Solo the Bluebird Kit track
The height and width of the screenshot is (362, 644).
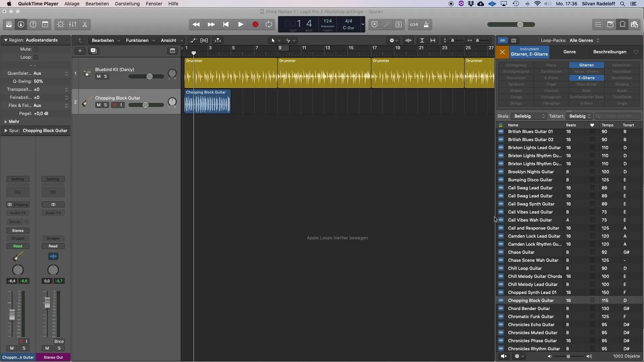click(105, 76)
